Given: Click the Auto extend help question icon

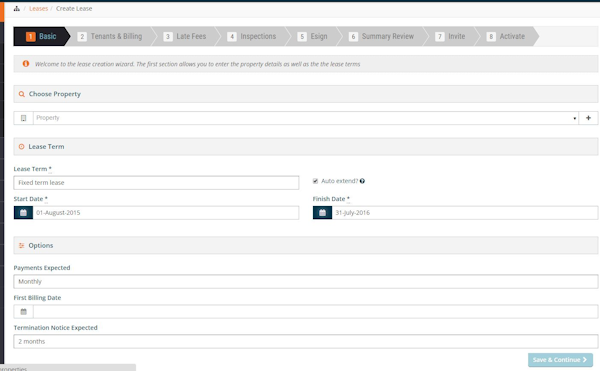Looking at the screenshot, I should [x=362, y=181].
